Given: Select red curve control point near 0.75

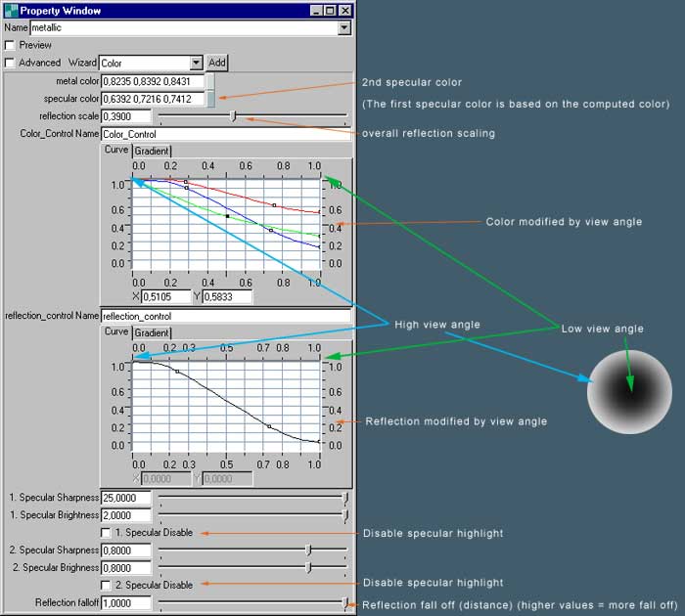Looking at the screenshot, I should tap(274, 205).
